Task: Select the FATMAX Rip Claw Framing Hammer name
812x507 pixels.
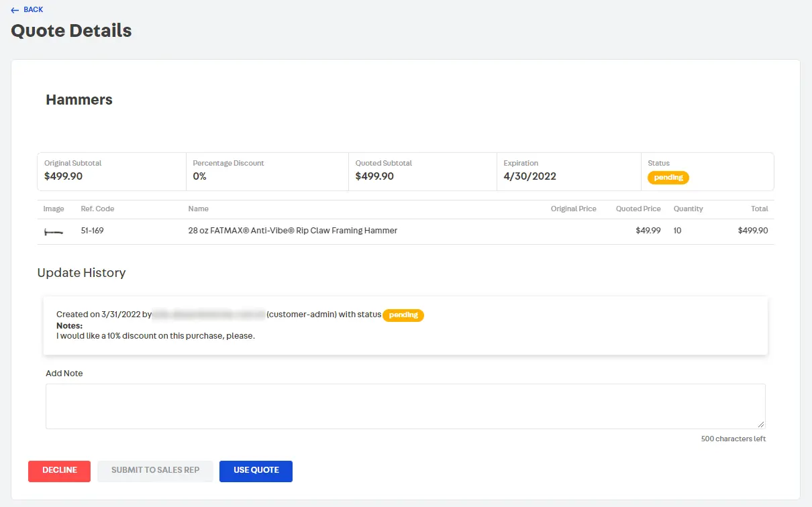Action: click(293, 231)
